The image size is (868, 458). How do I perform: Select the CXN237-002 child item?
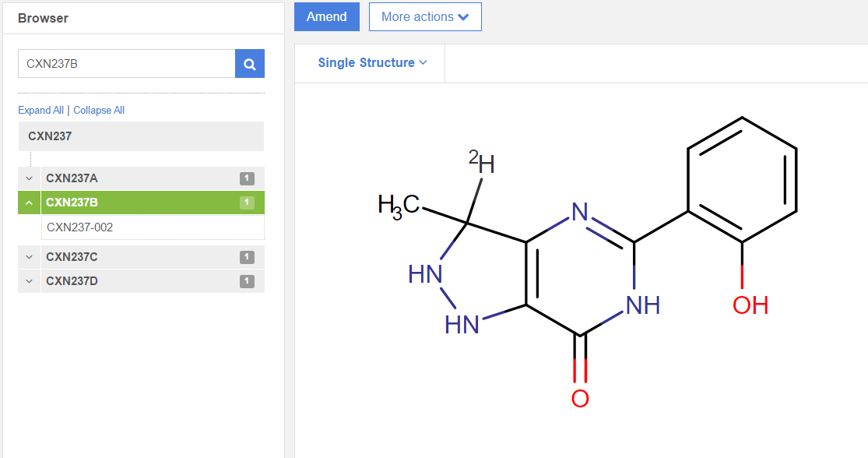[x=80, y=227]
